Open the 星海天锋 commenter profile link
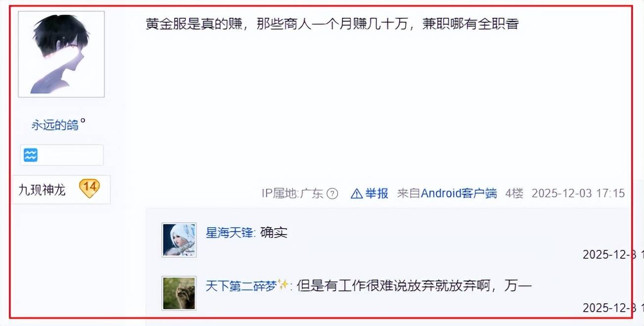The height and width of the screenshot is (326, 644). point(230,232)
